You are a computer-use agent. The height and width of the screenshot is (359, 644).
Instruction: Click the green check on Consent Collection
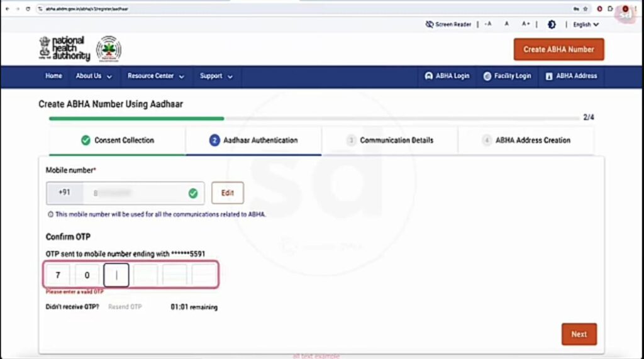(x=86, y=140)
